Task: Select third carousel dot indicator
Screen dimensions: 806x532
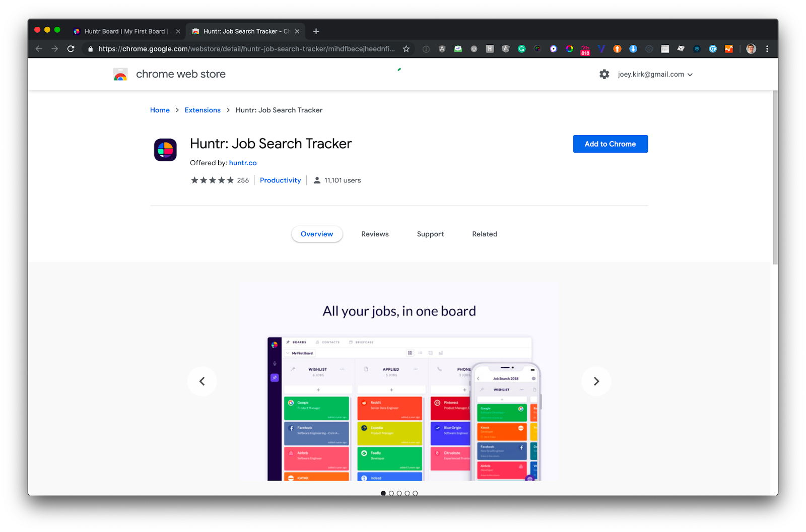Action: 399,493
